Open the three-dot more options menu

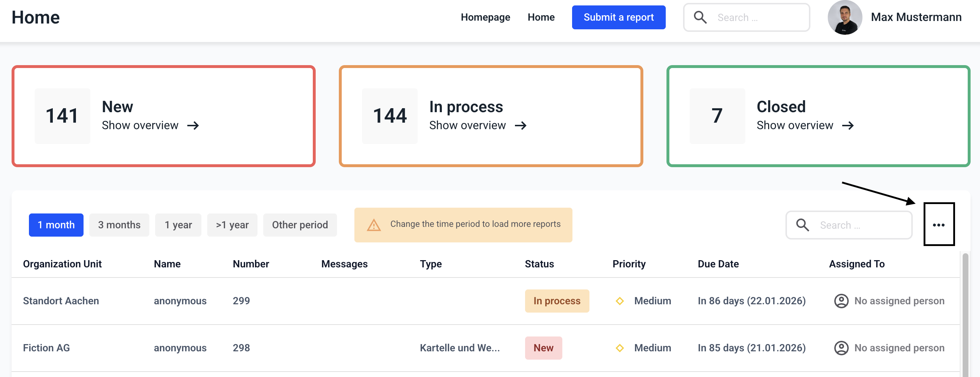(938, 225)
